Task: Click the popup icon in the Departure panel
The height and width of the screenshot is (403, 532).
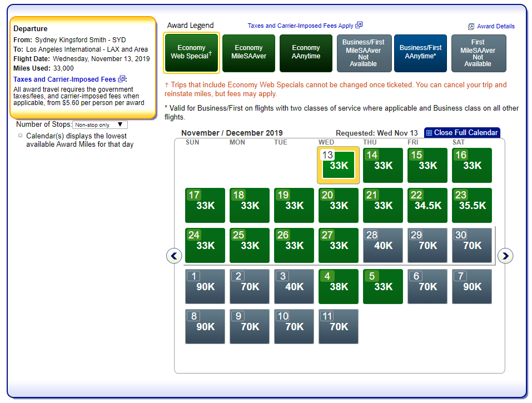Action: (122, 79)
